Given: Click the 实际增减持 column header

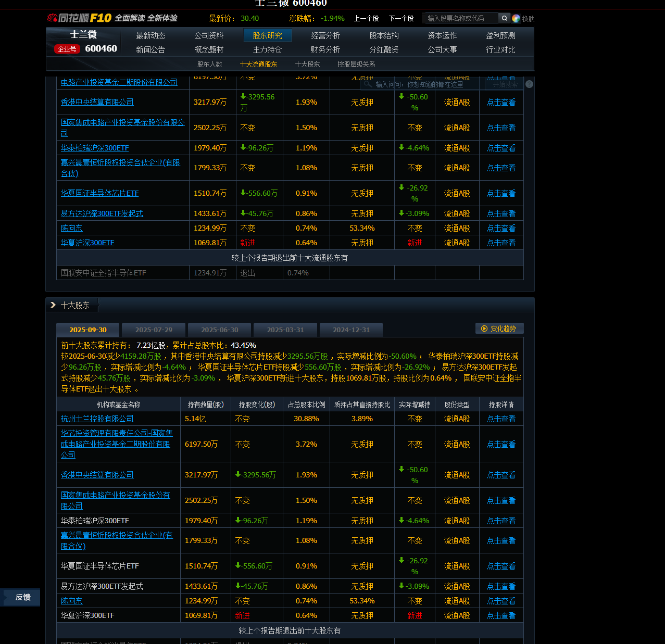Looking at the screenshot, I should coord(415,405).
